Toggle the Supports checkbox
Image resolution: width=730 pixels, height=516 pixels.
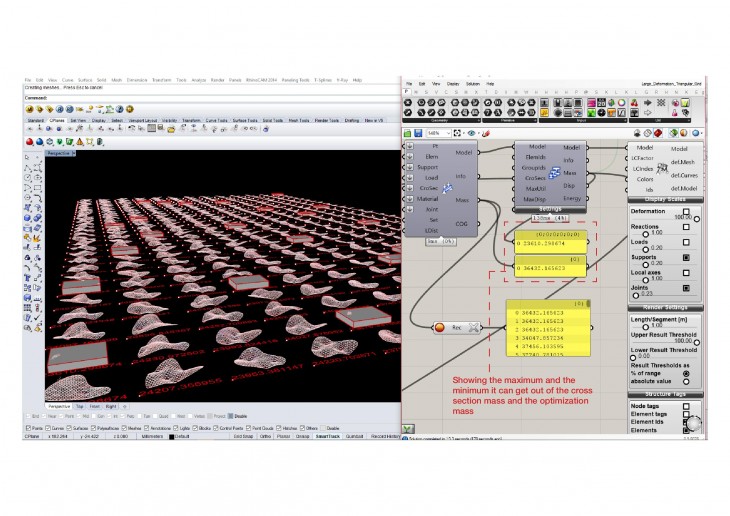tap(685, 256)
